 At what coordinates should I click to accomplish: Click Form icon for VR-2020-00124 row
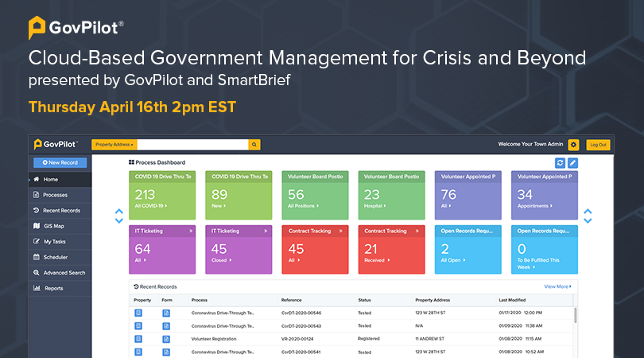coord(166,339)
